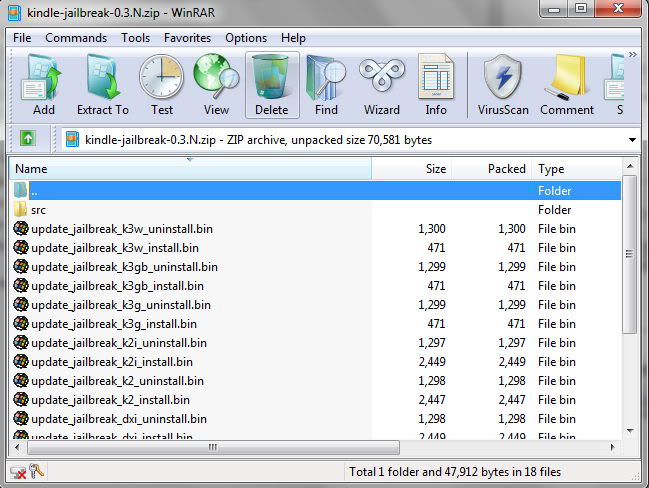Click the 1,300 packed value of k3w_uninstall.bin
This screenshot has width=649, height=488.
512,229
